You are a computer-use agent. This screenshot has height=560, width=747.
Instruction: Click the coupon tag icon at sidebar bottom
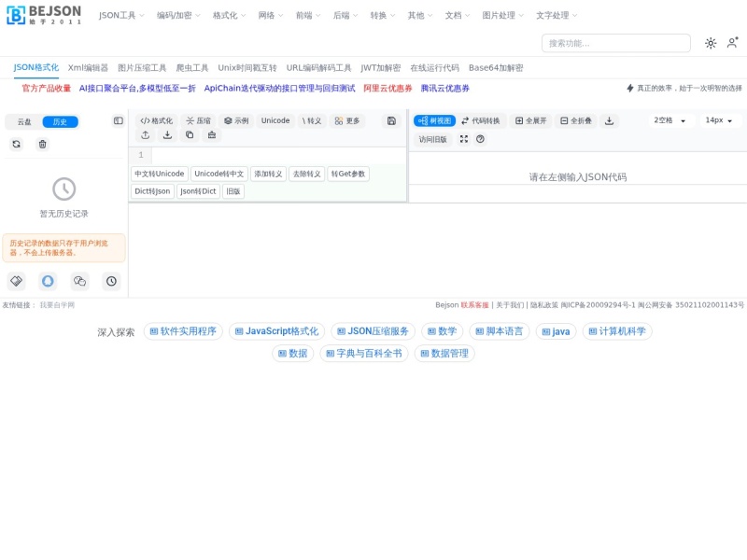[16, 281]
